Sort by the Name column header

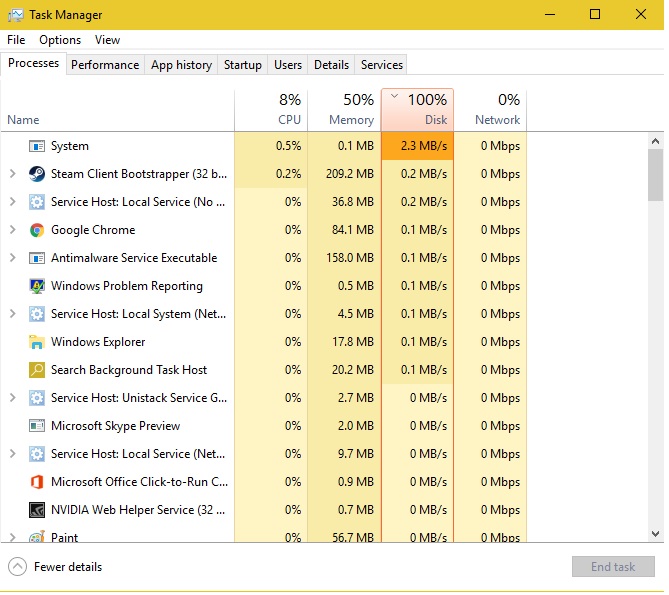tap(117, 110)
